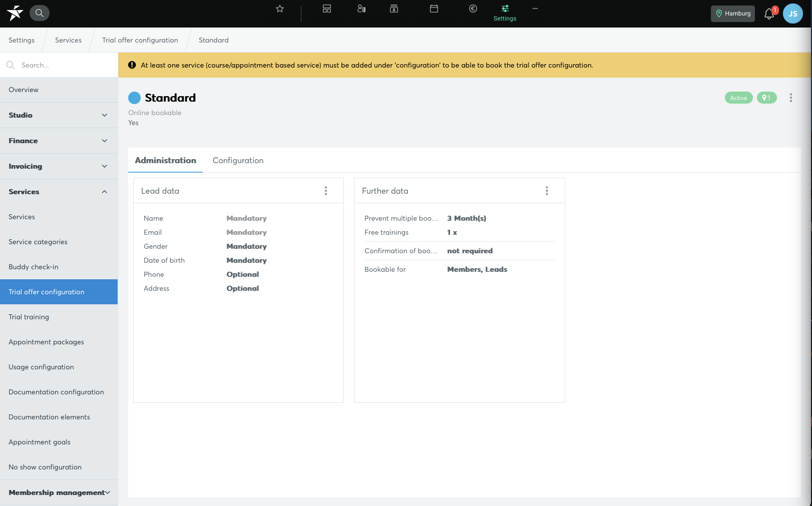Click the Standard breadcrumb
This screenshot has height=506, width=812.
214,40
